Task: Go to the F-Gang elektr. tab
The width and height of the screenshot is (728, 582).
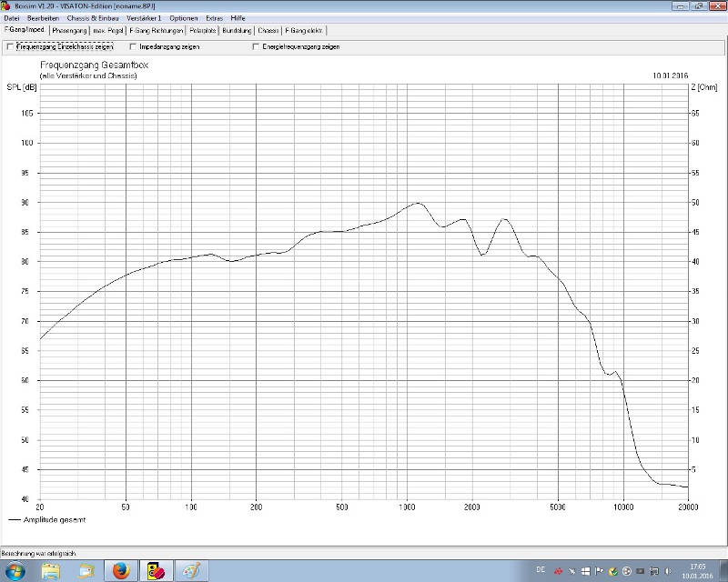Action: click(303, 30)
